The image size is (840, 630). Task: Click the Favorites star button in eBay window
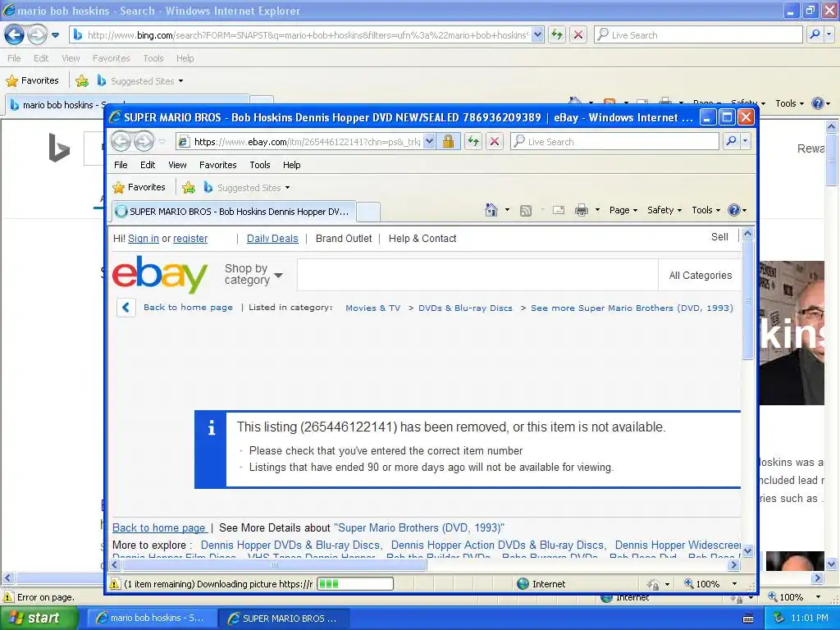[139, 188]
